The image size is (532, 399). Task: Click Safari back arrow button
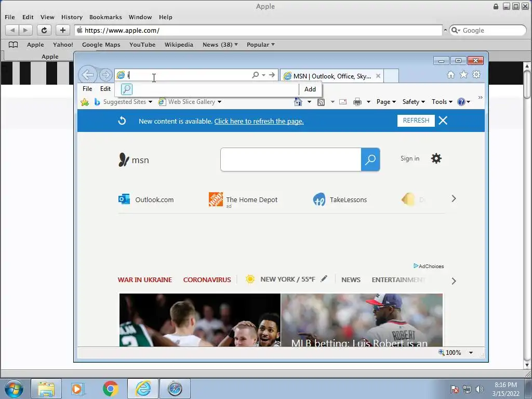(12, 30)
